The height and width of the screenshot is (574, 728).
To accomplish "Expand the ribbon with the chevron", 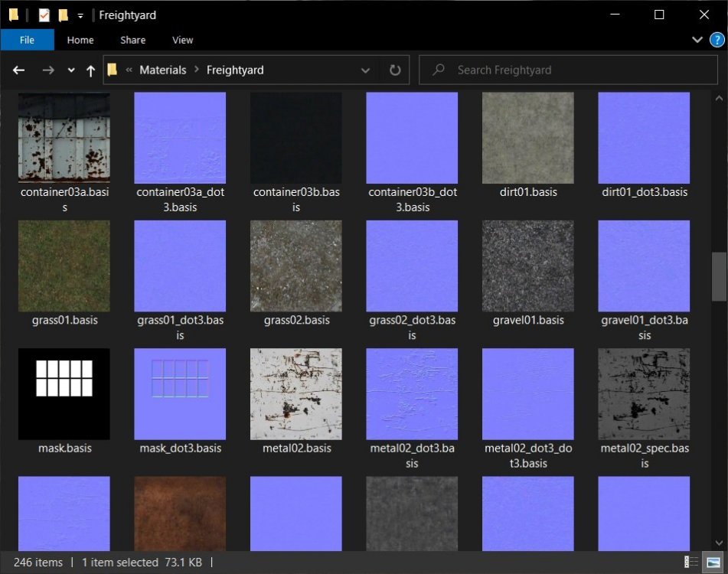I will pos(697,40).
